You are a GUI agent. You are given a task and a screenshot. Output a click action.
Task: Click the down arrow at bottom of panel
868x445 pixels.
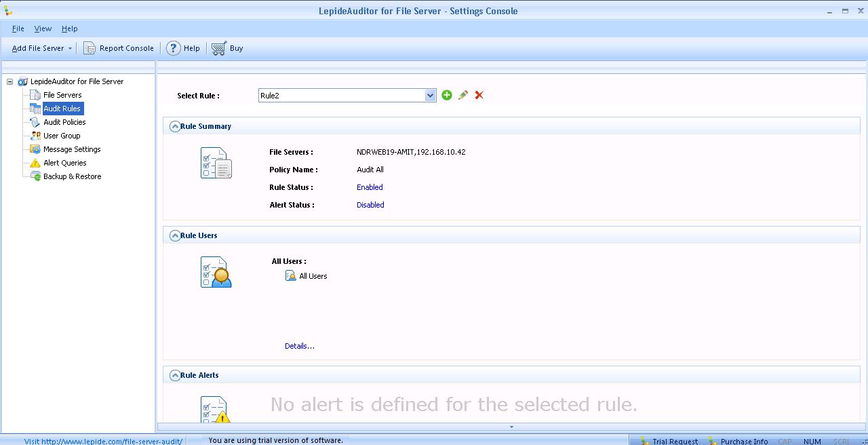coord(511,427)
